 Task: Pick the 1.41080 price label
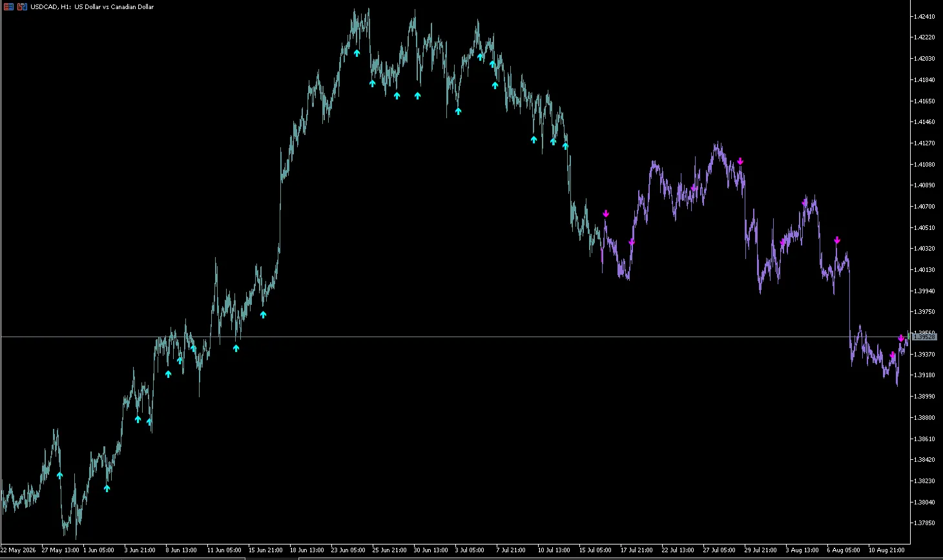[x=926, y=165]
